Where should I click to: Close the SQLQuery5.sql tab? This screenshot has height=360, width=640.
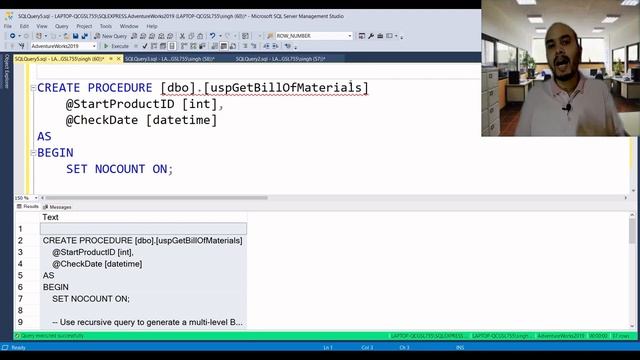[x=119, y=59]
